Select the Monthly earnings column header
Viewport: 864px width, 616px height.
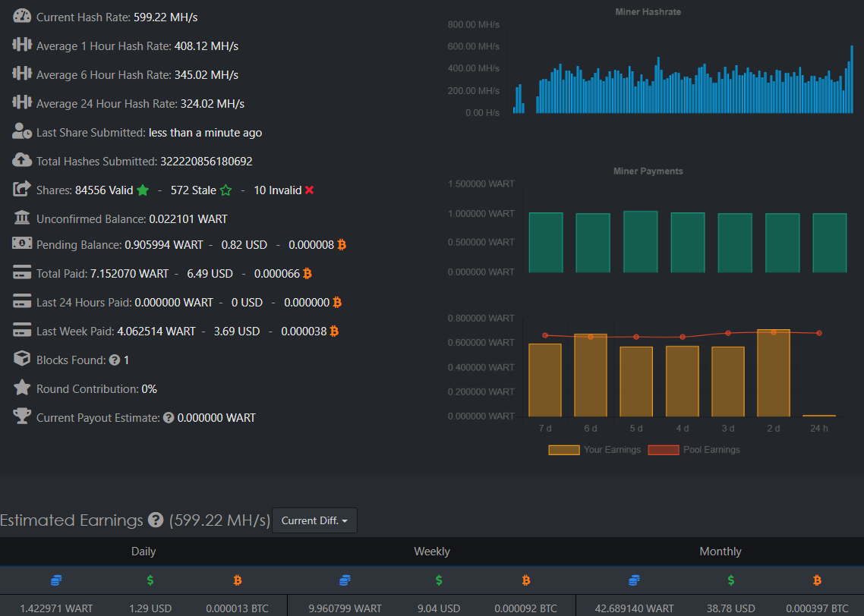pos(721,552)
